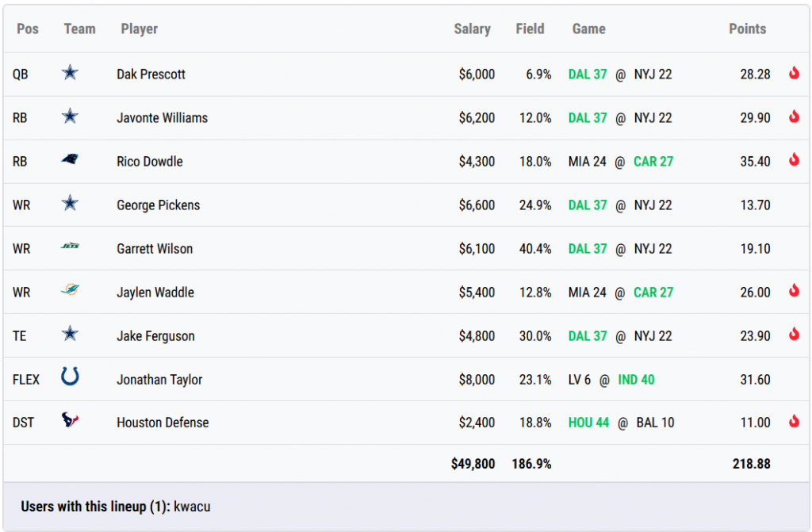Sort by the Salary column header

pos(472,29)
